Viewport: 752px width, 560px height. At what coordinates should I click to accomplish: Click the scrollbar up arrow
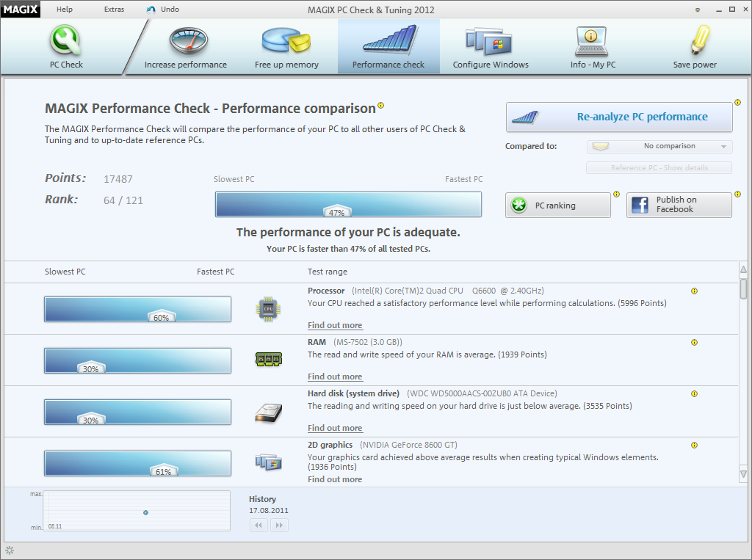743,269
